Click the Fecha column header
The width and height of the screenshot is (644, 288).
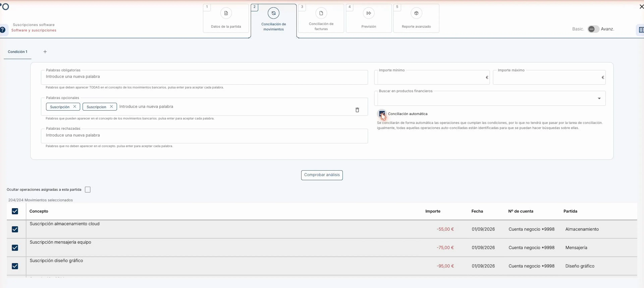click(x=477, y=211)
